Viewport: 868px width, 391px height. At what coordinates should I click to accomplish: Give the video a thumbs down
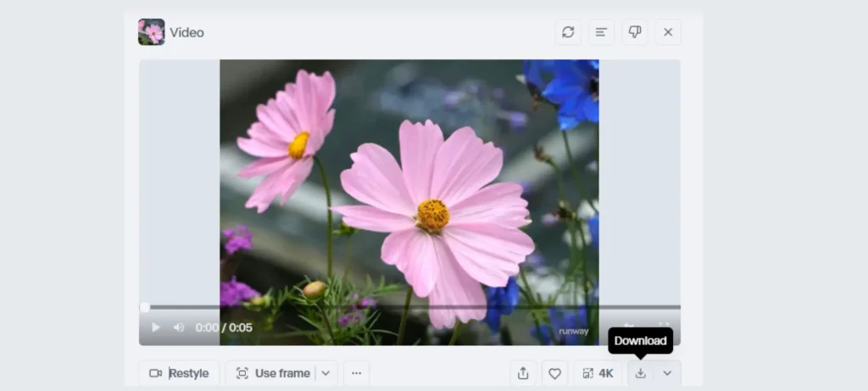(x=634, y=32)
